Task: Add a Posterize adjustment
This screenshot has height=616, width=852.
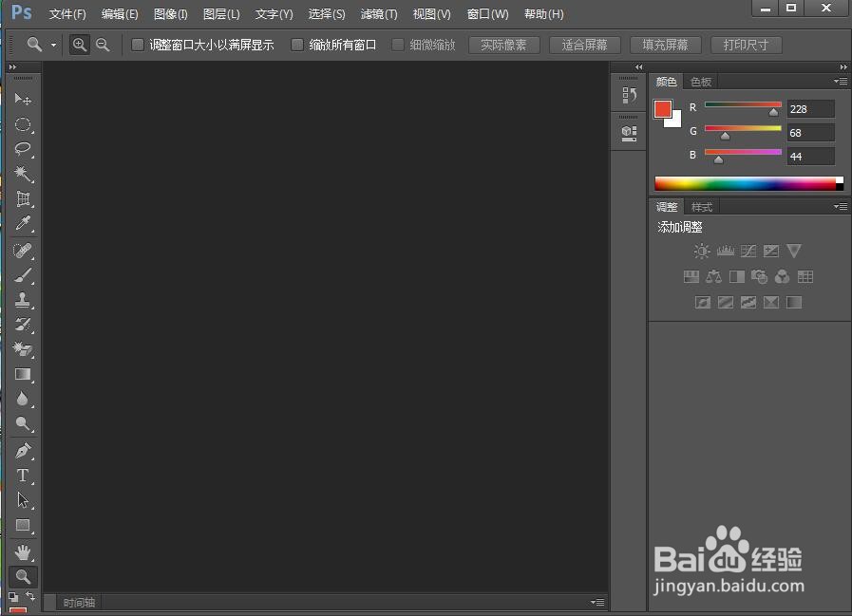Action: [726, 303]
